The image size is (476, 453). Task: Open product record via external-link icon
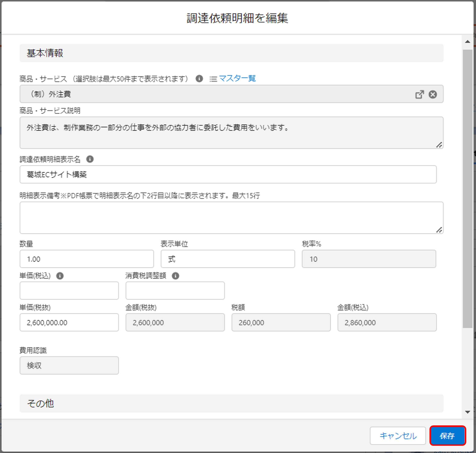419,94
